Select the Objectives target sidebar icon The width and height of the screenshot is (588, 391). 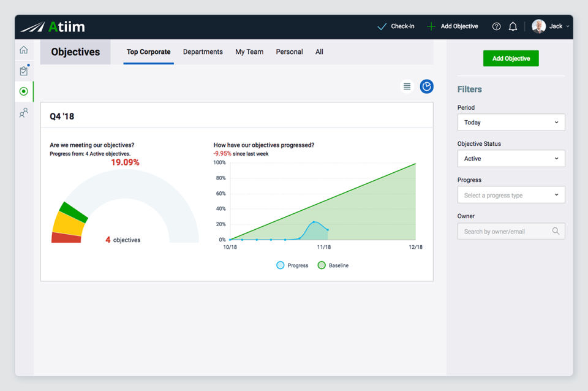pos(24,91)
